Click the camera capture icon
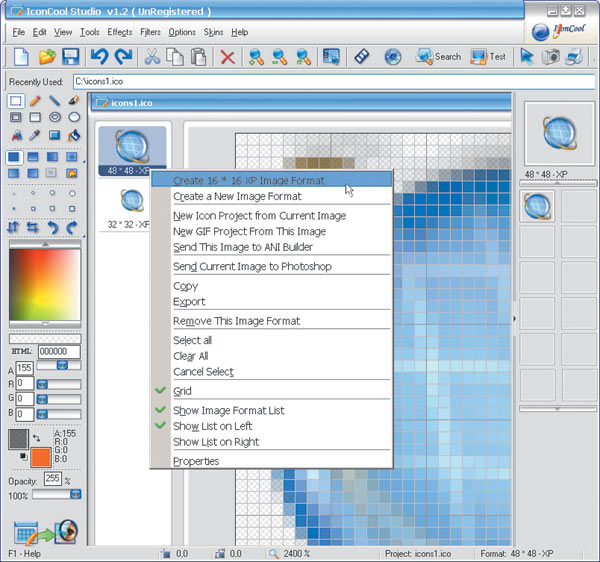Viewport: 600px width, 562px height. (x=551, y=57)
